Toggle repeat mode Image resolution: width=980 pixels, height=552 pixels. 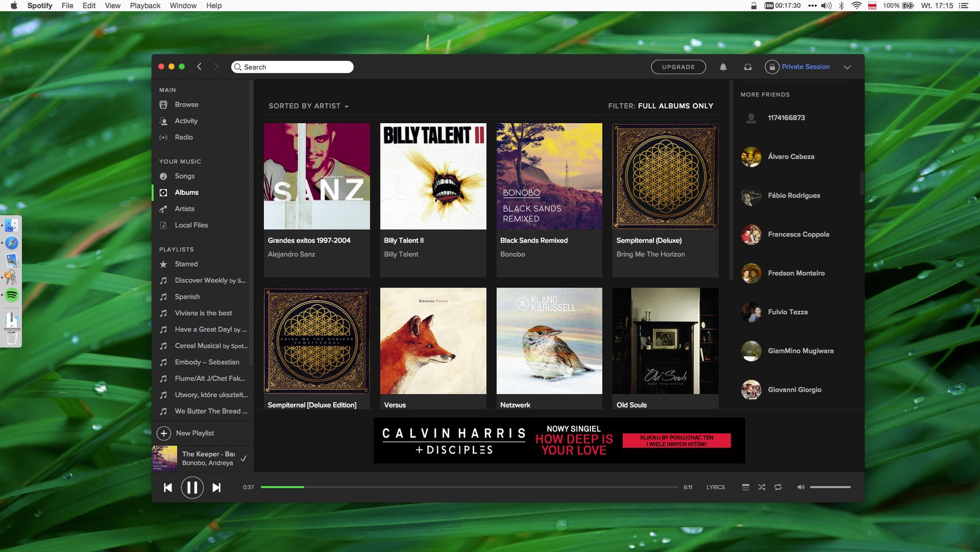(778, 487)
